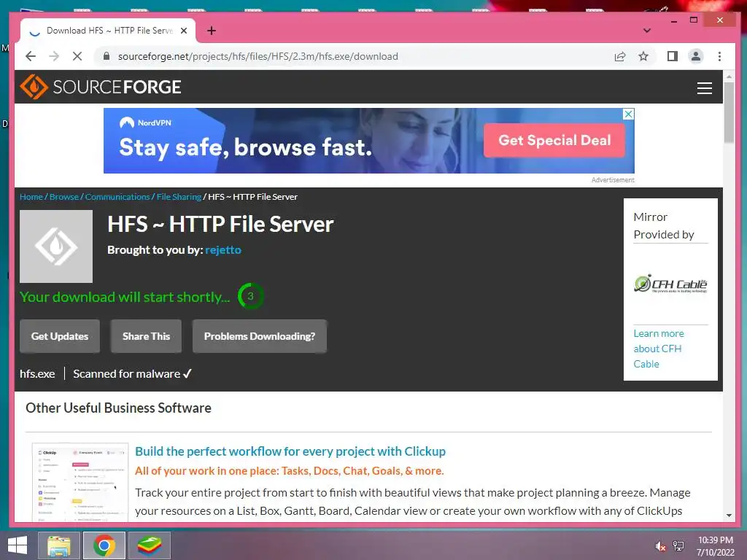Open a new browser tab
747x560 pixels.
point(212,31)
